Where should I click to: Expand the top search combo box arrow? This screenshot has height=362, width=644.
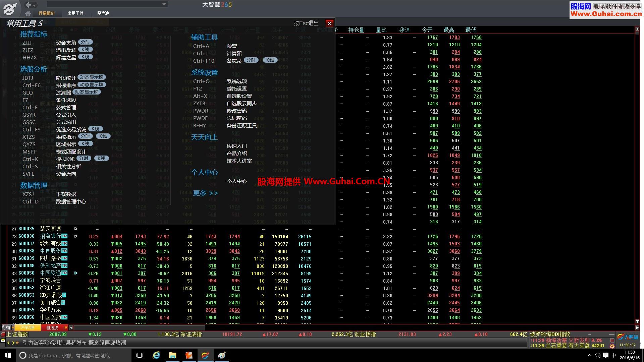pyautogui.click(x=164, y=4)
